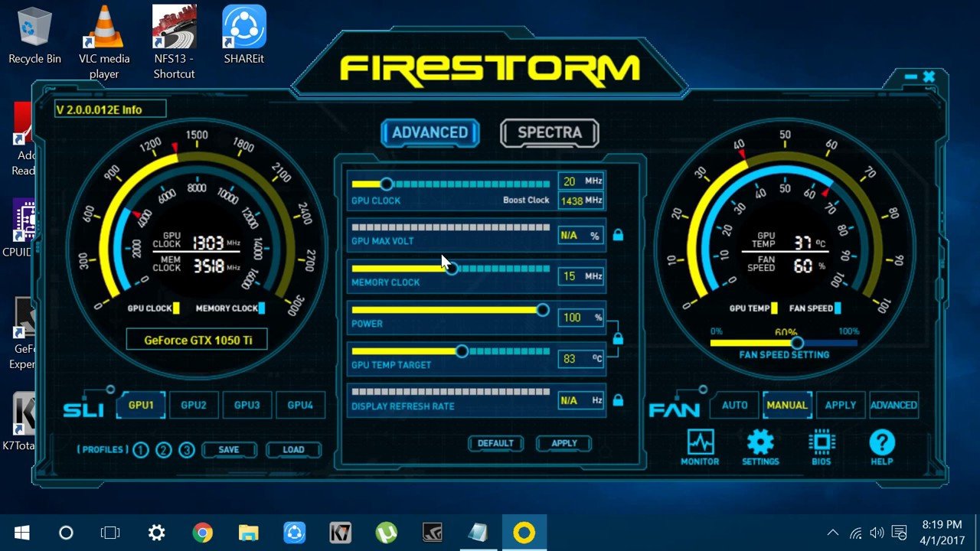Screen dimensions: 980x551
Task: Toggle the GPU Max Volt lock
Action: (x=617, y=236)
